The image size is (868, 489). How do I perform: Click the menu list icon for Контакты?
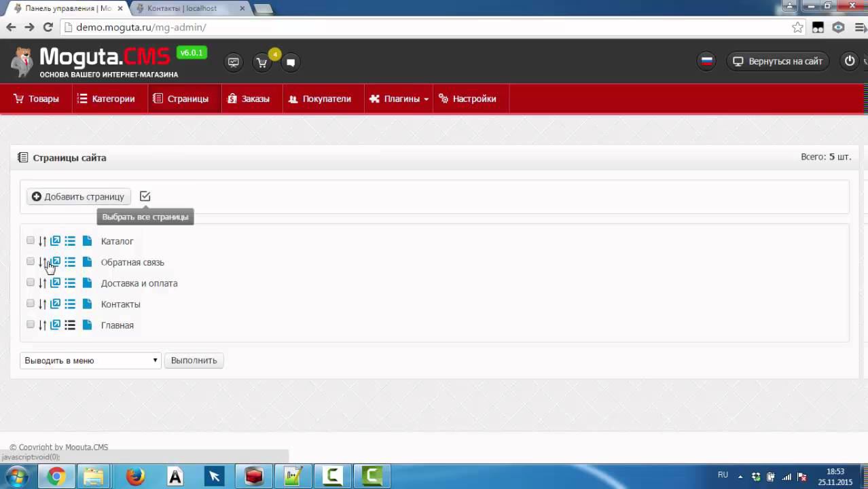(x=70, y=304)
